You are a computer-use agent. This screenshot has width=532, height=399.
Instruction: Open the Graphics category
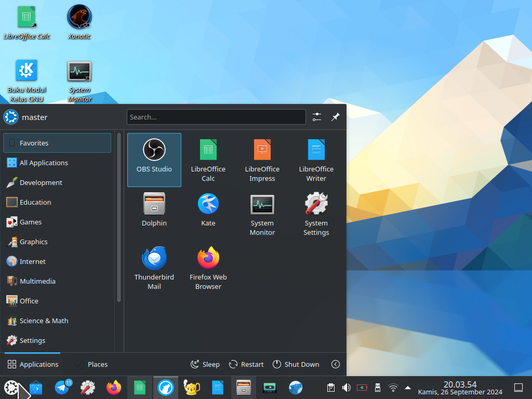[x=57, y=242]
